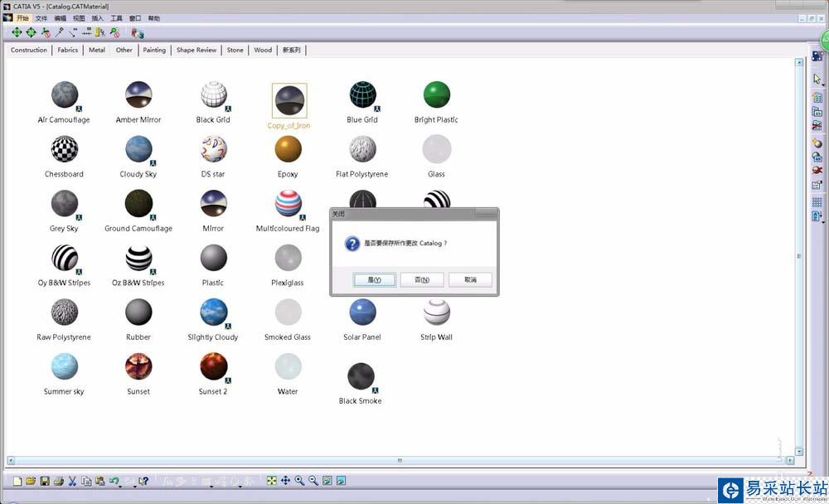The width and height of the screenshot is (829, 504).
Task: Select the Air Camouflage material sphere
Action: [65, 94]
